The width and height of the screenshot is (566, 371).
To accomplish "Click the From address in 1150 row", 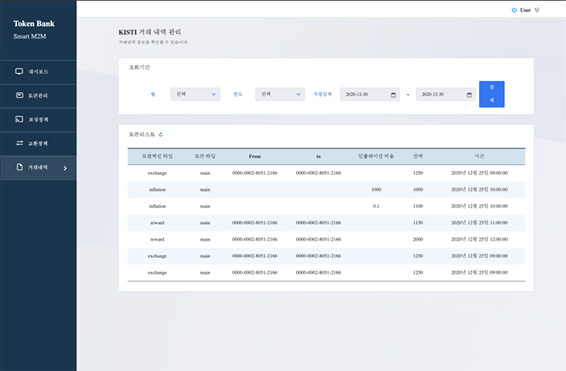I will point(255,223).
